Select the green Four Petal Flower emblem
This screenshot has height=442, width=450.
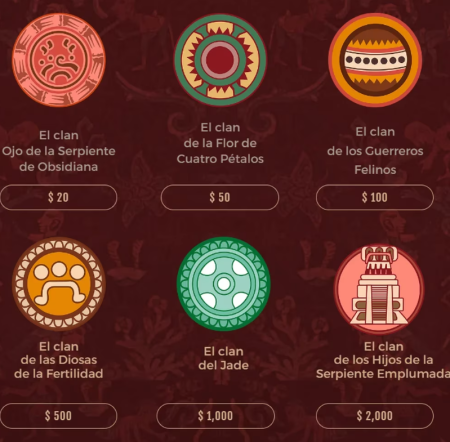[220, 60]
